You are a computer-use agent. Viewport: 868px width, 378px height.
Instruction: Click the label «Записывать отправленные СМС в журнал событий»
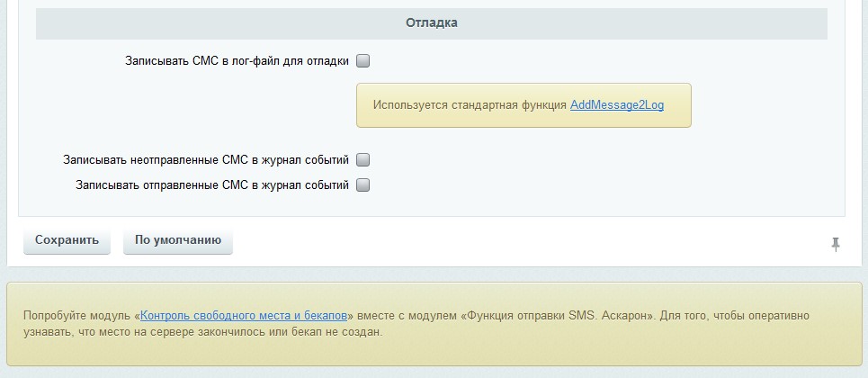[x=211, y=185]
